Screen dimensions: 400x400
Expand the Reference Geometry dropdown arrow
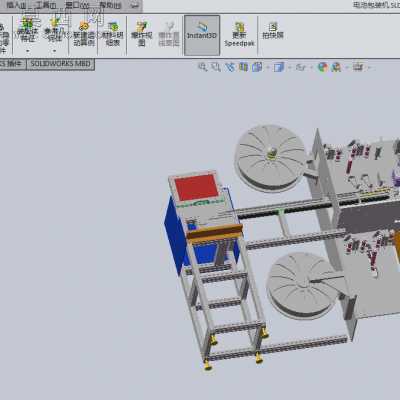pos(54,51)
